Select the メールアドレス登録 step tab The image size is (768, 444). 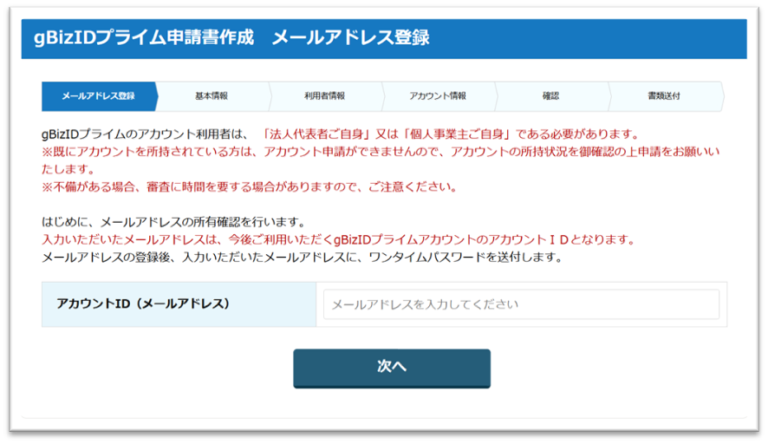pos(98,96)
